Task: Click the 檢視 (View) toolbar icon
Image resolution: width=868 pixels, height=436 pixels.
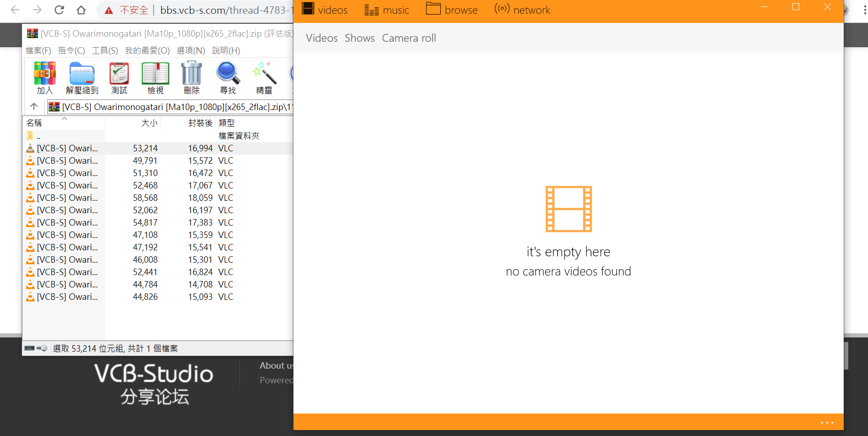Action: pyautogui.click(x=155, y=78)
